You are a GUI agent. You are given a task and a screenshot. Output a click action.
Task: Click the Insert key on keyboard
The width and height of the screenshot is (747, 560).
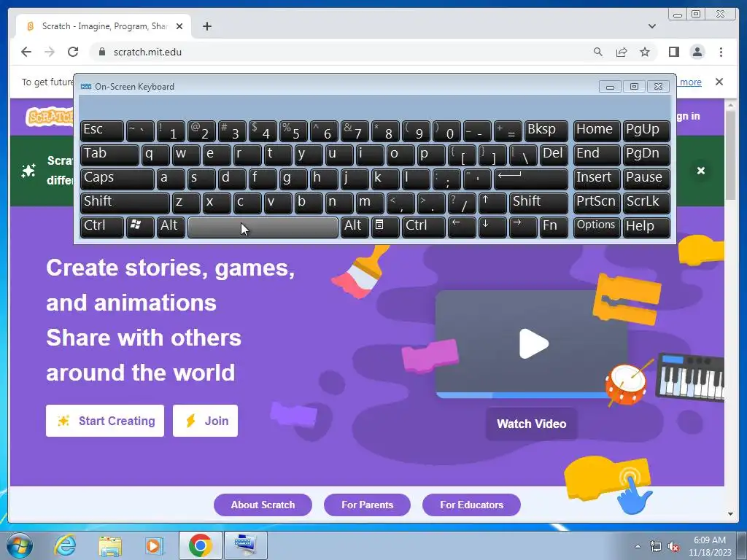tap(597, 179)
